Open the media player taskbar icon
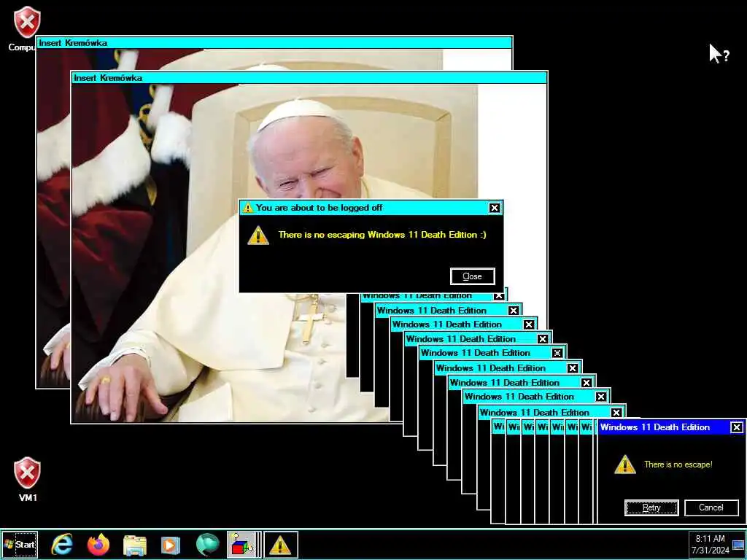 coord(171,545)
